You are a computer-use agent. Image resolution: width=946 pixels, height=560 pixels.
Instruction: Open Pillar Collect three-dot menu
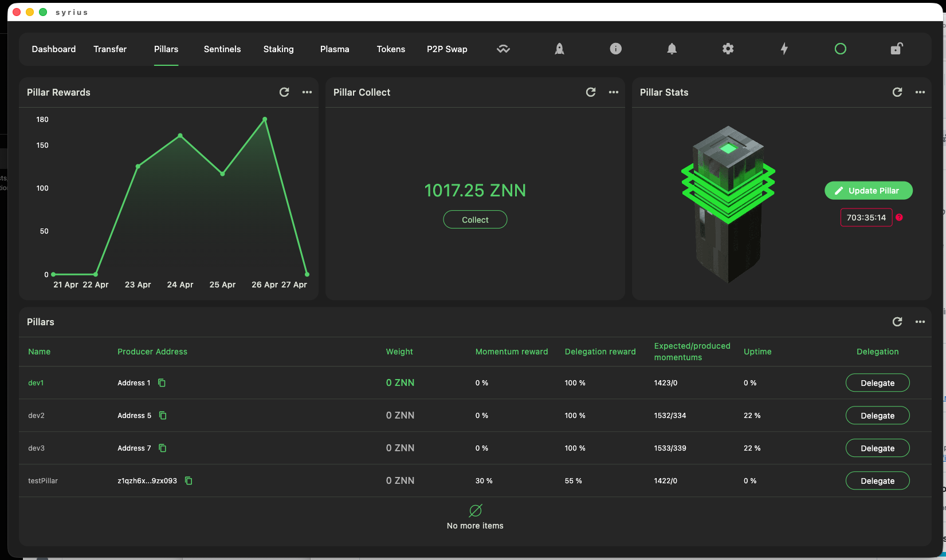pyautogui.click(x=614, y=92)
